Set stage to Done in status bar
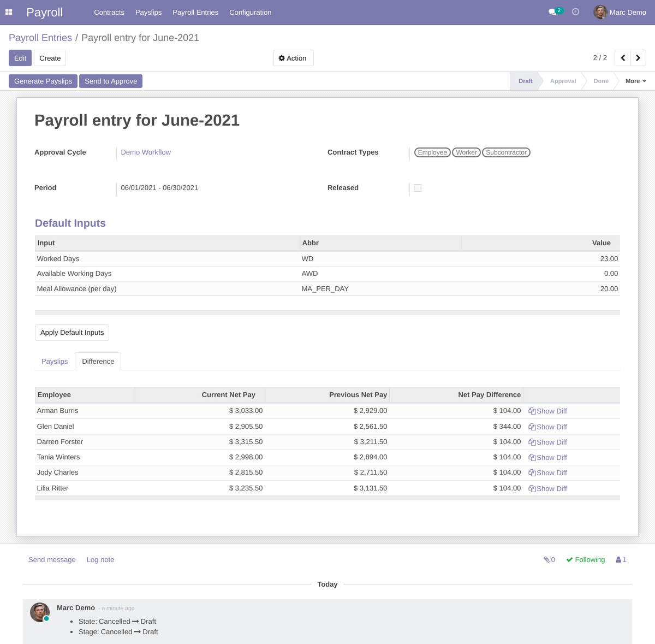655x644 pixels. [600, 81]
